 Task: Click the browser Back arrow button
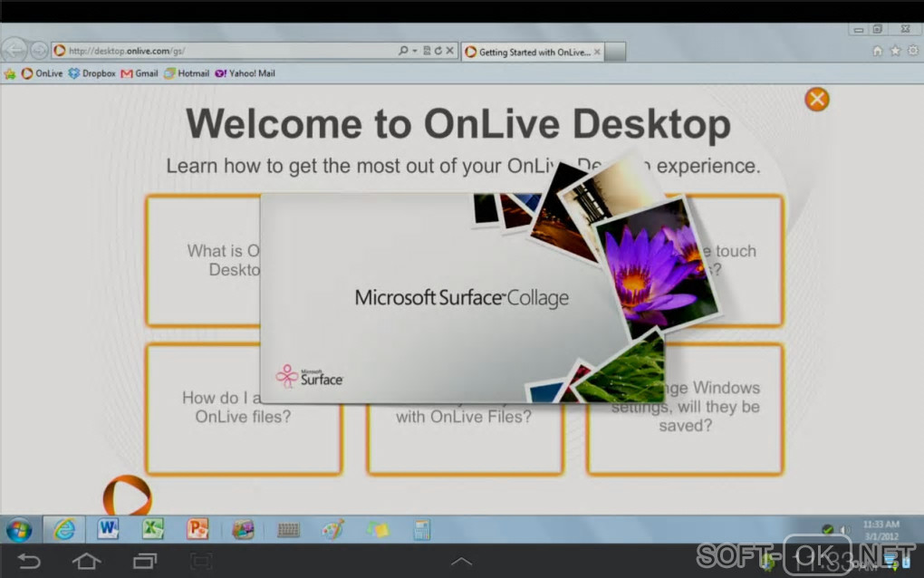pos(14,50)
